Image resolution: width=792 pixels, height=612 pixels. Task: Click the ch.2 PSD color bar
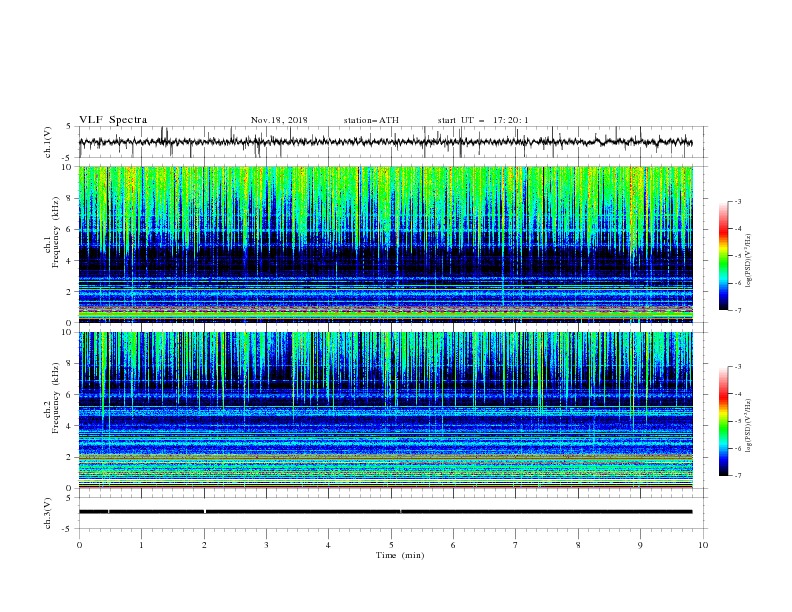(724, 421)
